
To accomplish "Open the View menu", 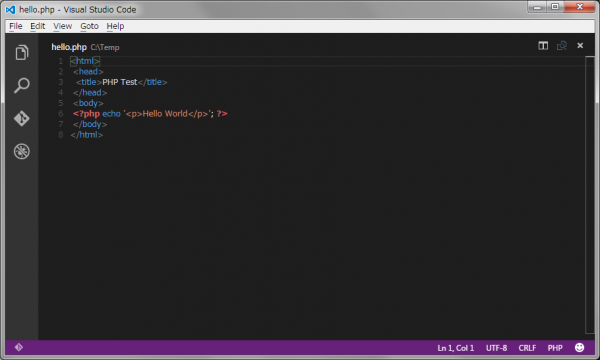I will (62, 26).
